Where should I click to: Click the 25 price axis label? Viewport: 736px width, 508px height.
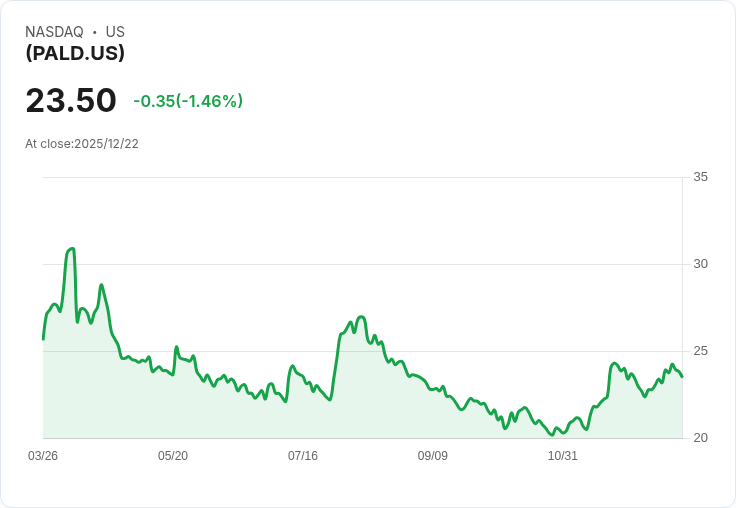point(700,351)
